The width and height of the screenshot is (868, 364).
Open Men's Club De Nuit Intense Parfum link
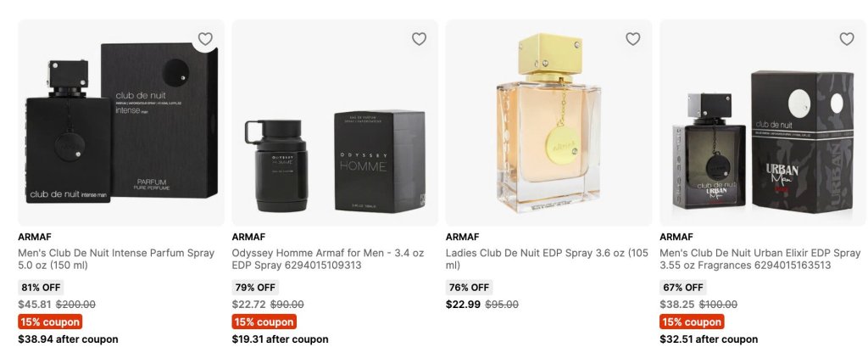(x=116, y=259)
